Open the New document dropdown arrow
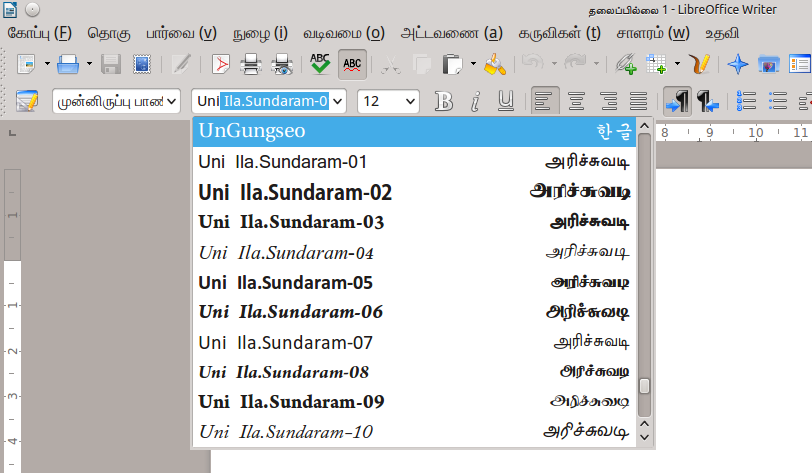Viewport: 812px width, 473px height. 47,64
